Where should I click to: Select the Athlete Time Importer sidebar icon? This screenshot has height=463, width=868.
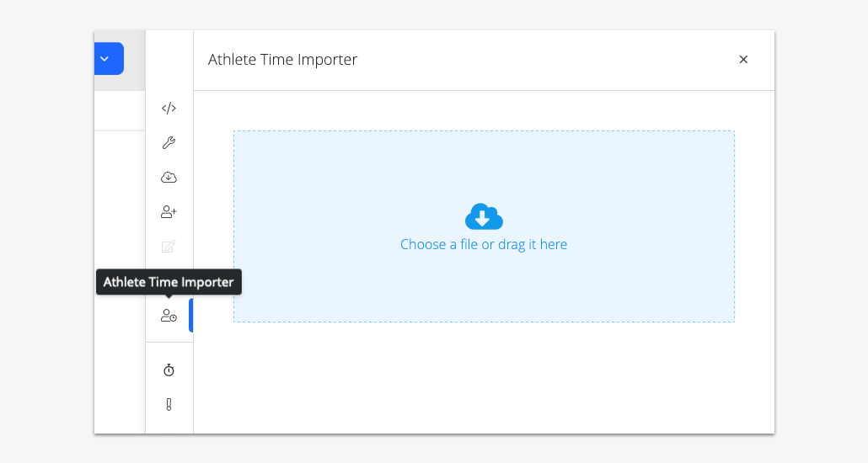click(x=169, y=316)
